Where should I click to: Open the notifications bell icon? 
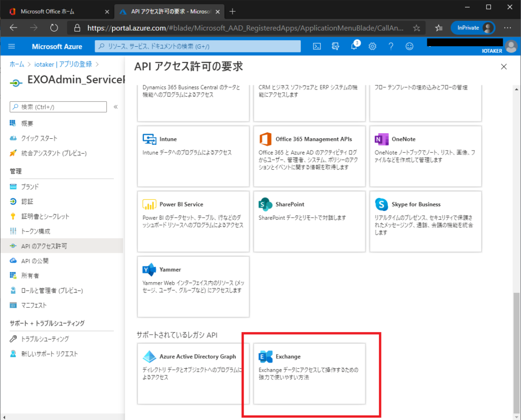354,46
